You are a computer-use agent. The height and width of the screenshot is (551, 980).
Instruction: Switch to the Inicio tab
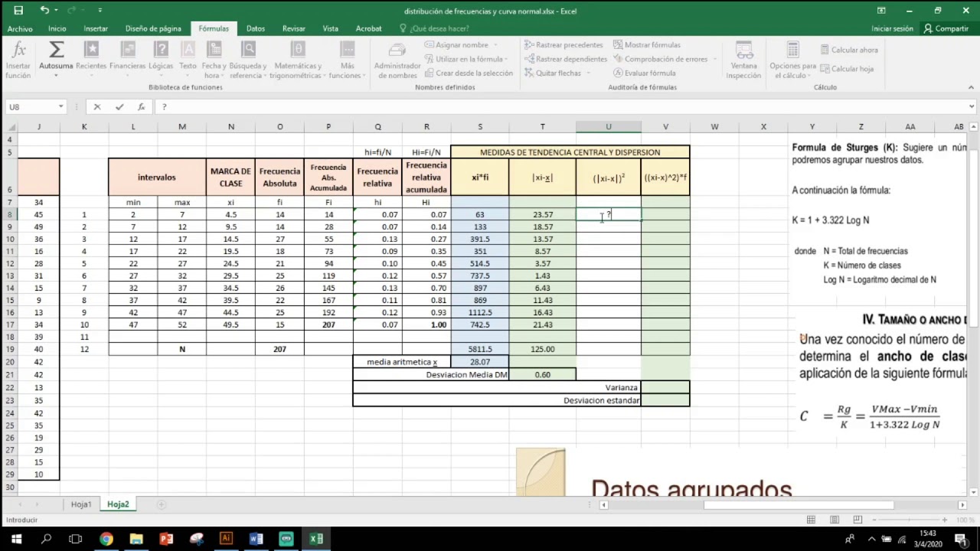tap(57, 28)
